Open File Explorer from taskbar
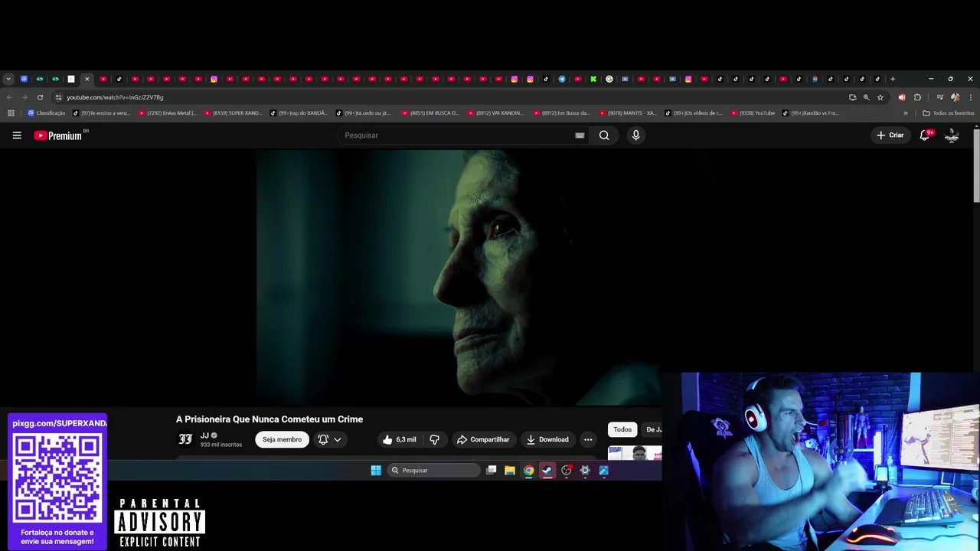The image size is (980, 551). tap(510, 471)
